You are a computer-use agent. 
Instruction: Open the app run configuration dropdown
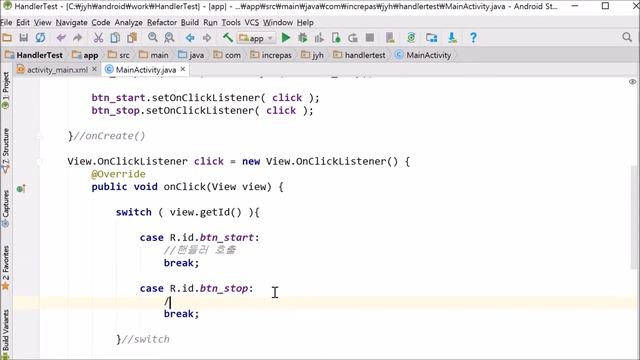coord(256,38)
